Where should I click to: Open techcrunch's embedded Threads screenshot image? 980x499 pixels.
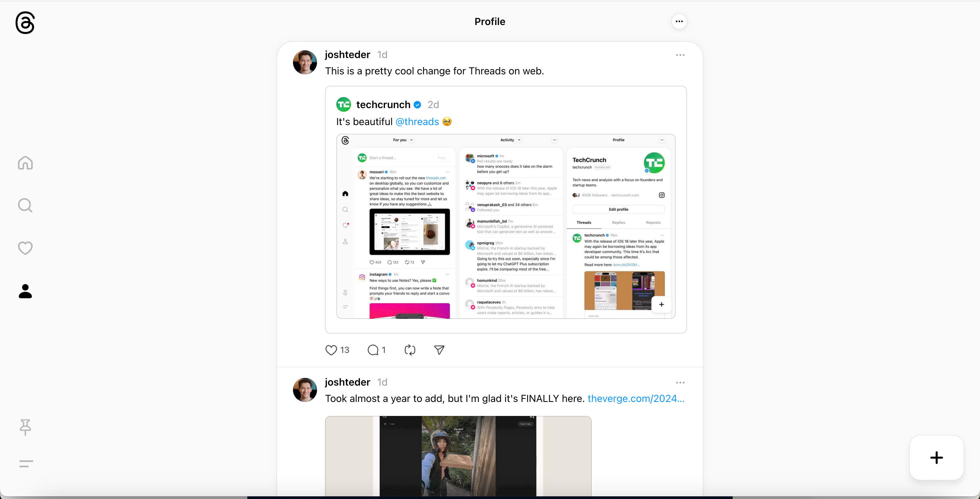(506, 226)
